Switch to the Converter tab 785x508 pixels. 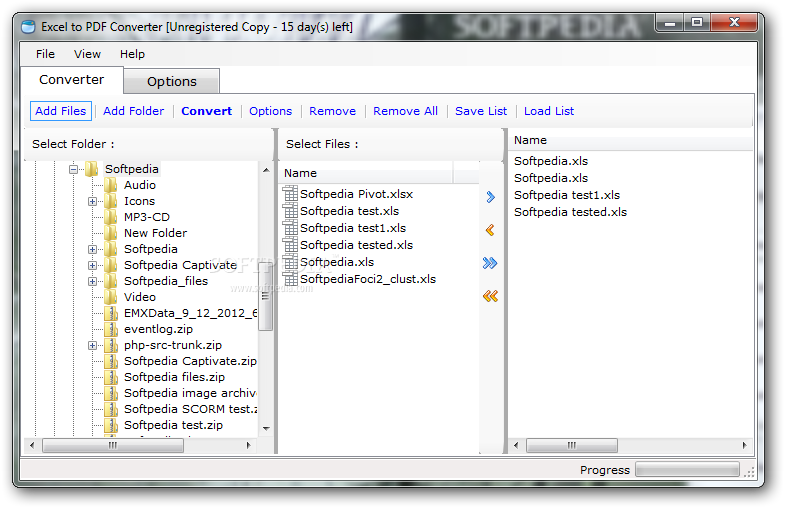[72, 80]
